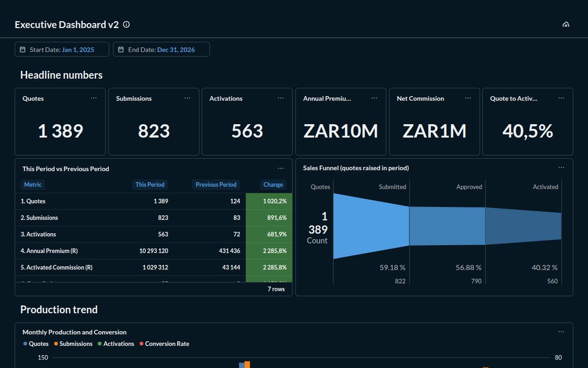Toggle the Quotes series in legend
The height and width of the screenshot is (368, 588).
click(36, 344)
